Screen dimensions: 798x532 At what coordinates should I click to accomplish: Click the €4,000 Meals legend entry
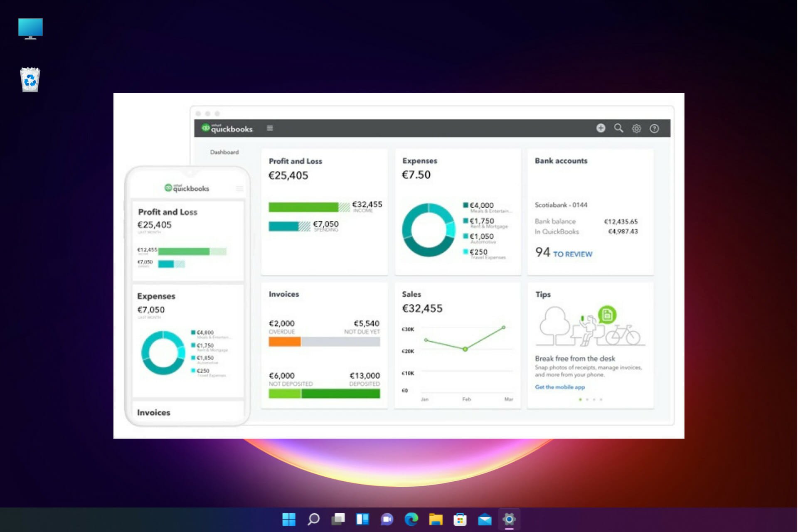pyautogui.click(x=487, y=207)
